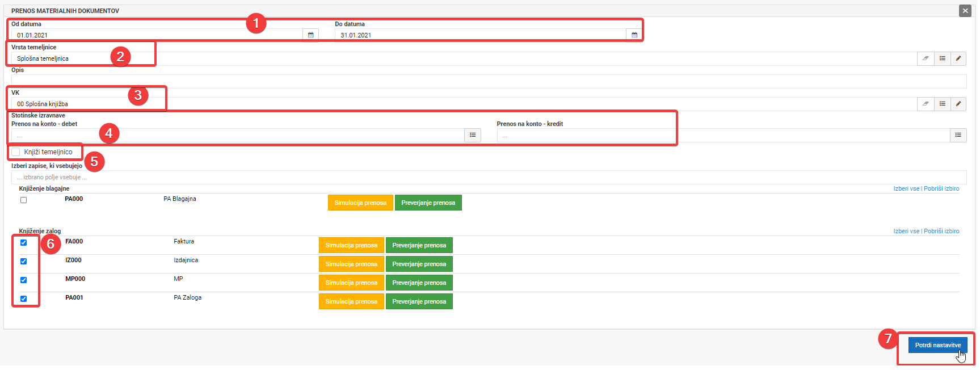Click the PA000 code label

click(x=74, y=199)
